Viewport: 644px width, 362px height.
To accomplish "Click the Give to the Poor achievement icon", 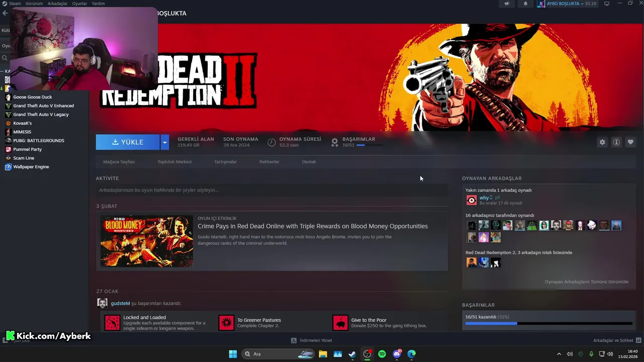I will pos(341,323).
